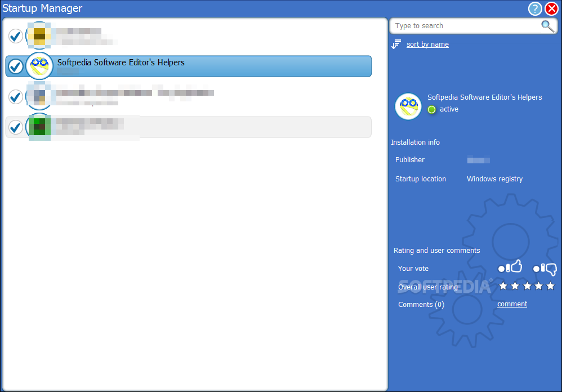Select the third blurred startup row
Viewport: 562px width, 392px height.
[189, 97]
